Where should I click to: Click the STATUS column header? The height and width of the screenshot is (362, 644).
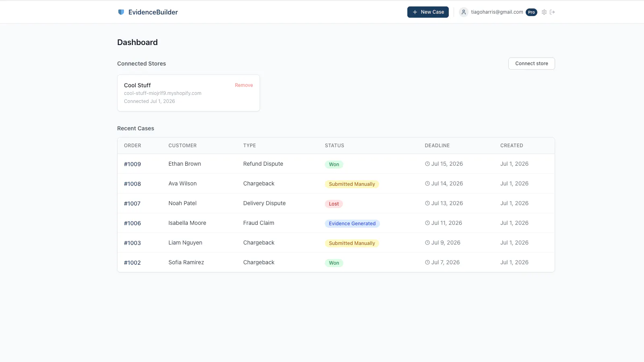tap(334, 146)
